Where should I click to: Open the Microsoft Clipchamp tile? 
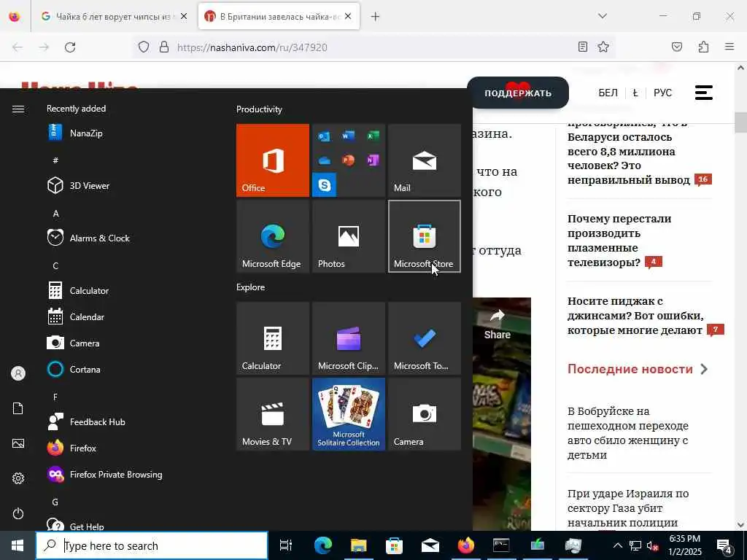[348, 338]
